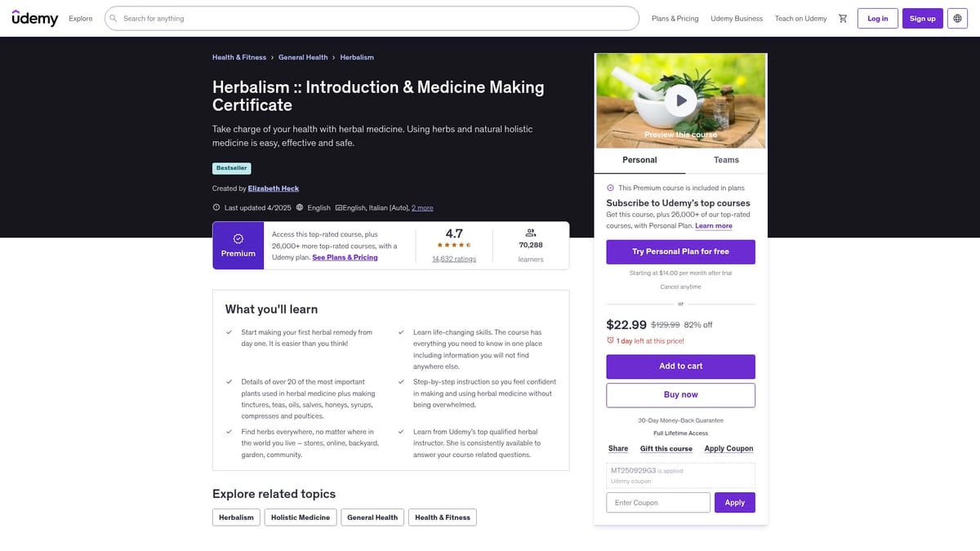Click the search magnifier icon
The image size is (980, 551).
[115, 18]
